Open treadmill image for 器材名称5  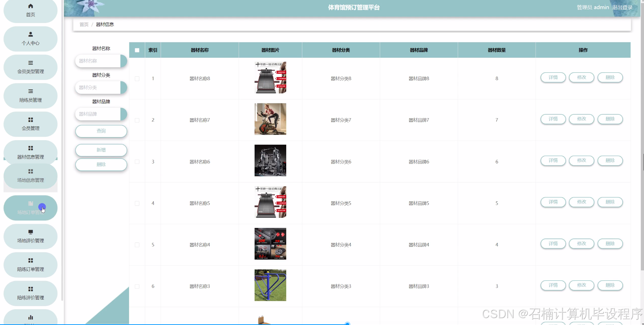(270, 202)
